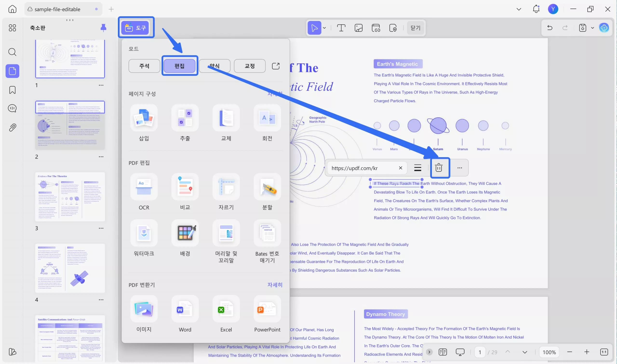Click the Watermark (워터마크) tool icon
The image size is (617, 364).
pos(144,233)
